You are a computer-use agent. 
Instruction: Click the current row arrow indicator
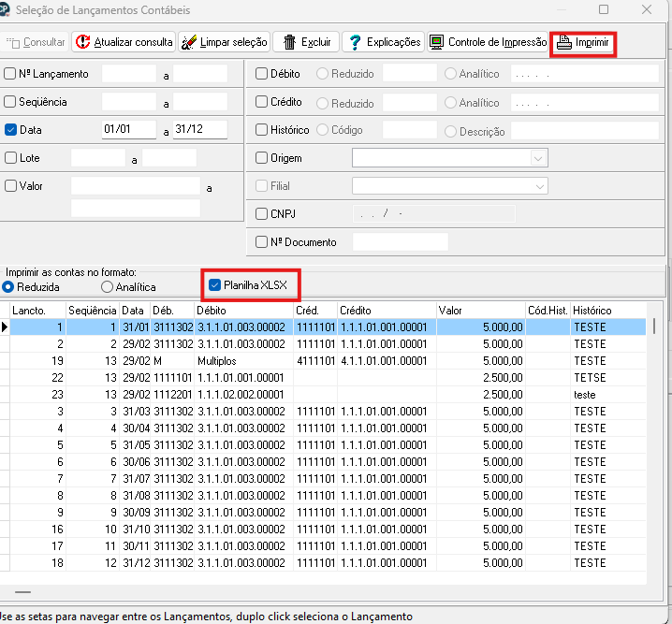tap(5, 327)
